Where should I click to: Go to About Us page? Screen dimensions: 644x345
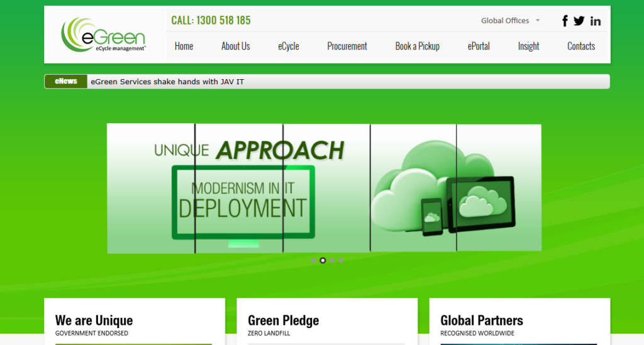click(235, 46)
